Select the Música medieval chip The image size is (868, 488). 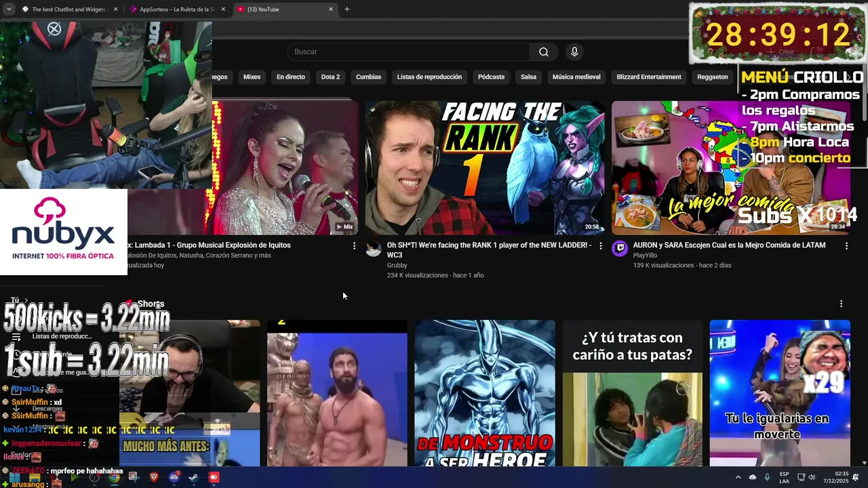point(576,77)
